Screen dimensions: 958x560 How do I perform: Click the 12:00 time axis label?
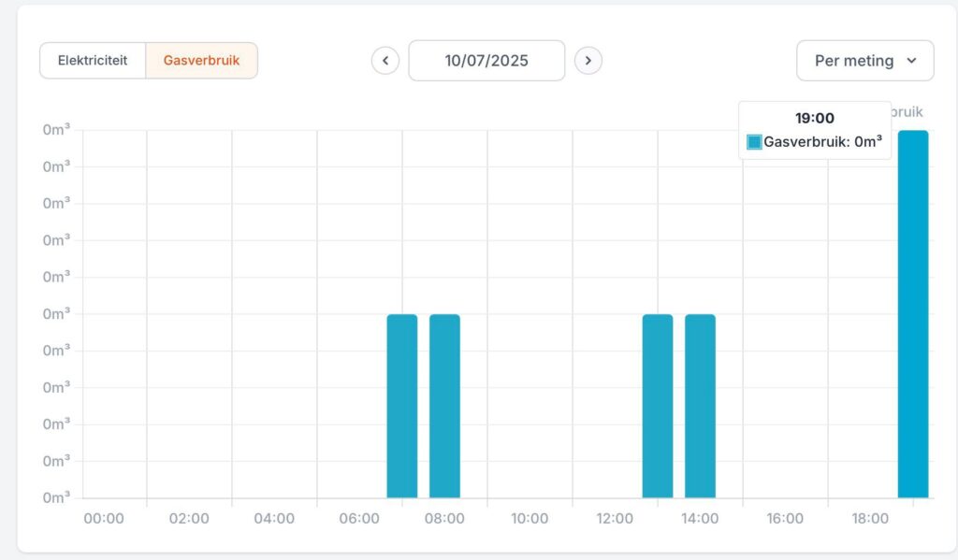coord(615,519)
